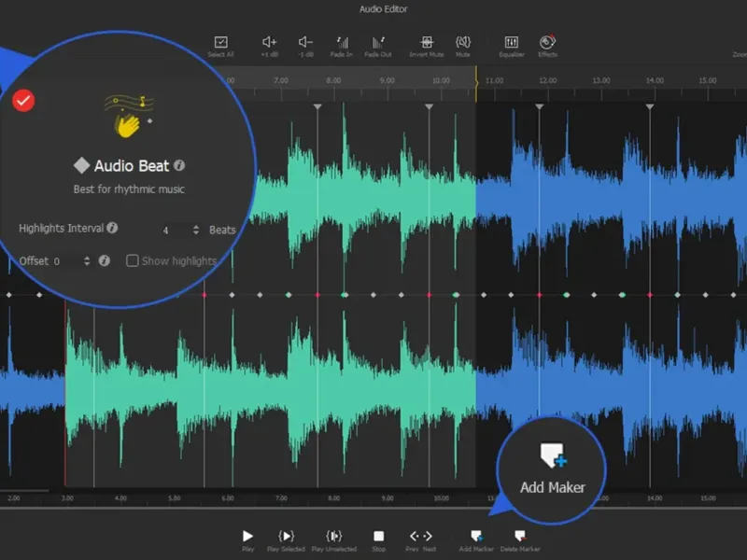Select the triangle marker just before 14.00
747x560 pixels.
(x=650, y=106)
